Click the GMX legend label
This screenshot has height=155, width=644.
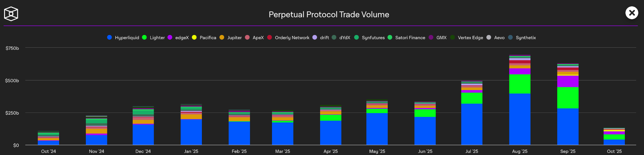(x=441, y=38)
